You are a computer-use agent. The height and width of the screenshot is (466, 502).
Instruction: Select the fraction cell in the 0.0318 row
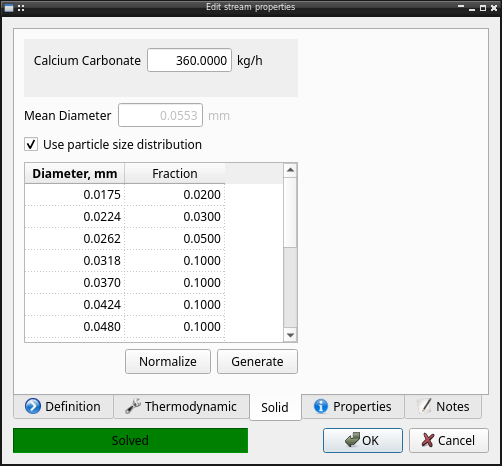[x=175, y=261]
